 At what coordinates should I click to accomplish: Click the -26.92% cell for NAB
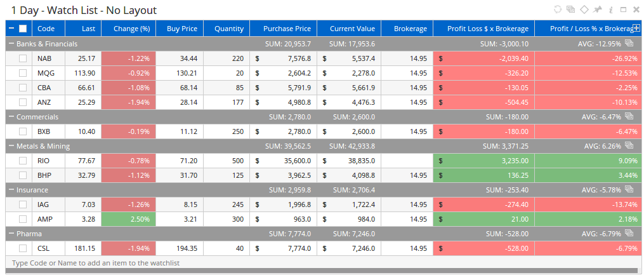[588, 58]
